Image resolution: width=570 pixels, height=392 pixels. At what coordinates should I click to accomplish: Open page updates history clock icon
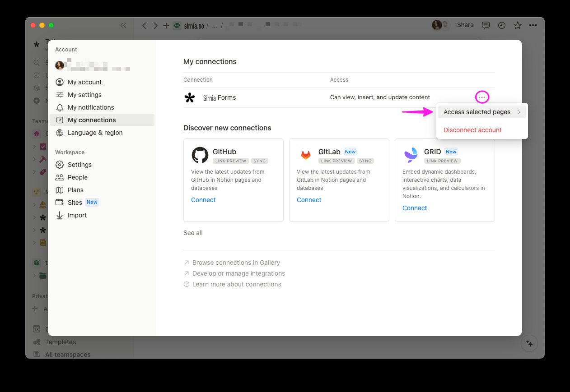click(x=502, y=25)
